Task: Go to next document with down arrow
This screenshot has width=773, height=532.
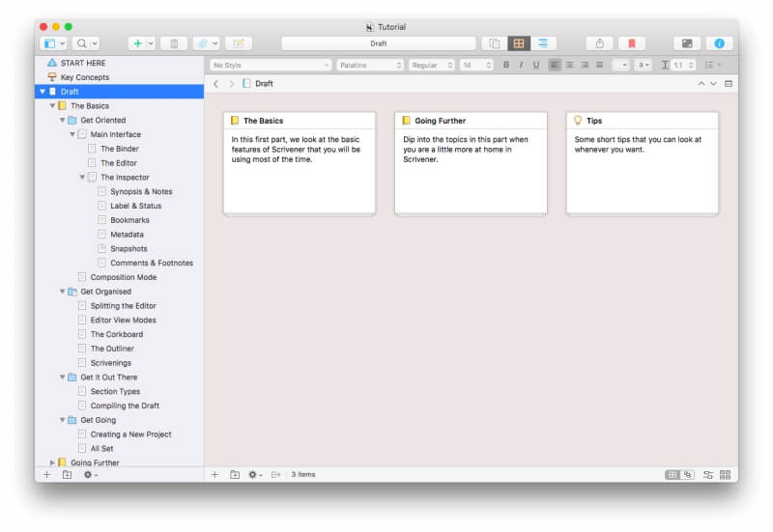Action: pos(713,84)
